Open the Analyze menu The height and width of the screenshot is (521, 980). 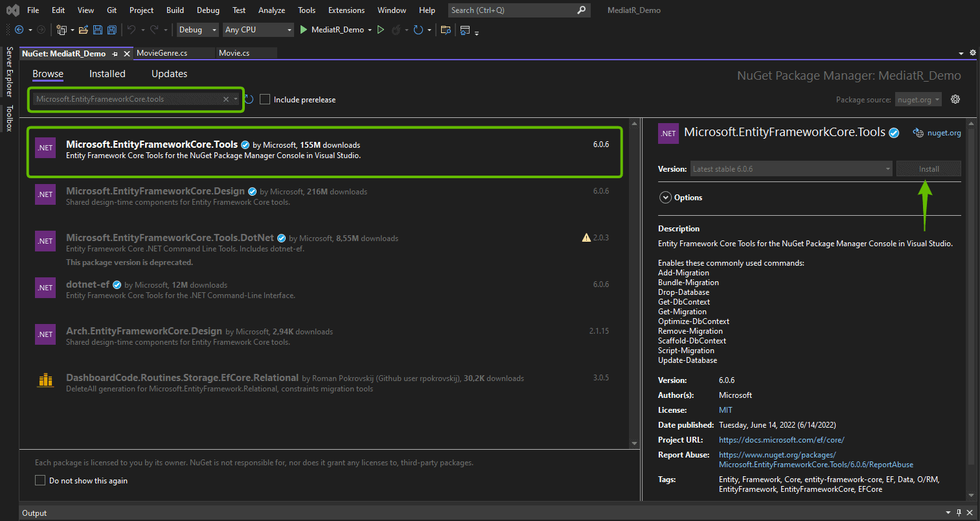coord(271,10)
